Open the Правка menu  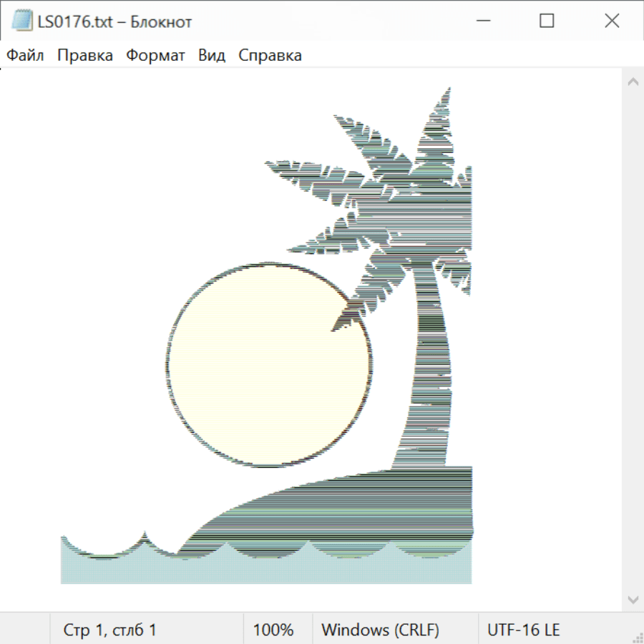(x=84, y=56)
